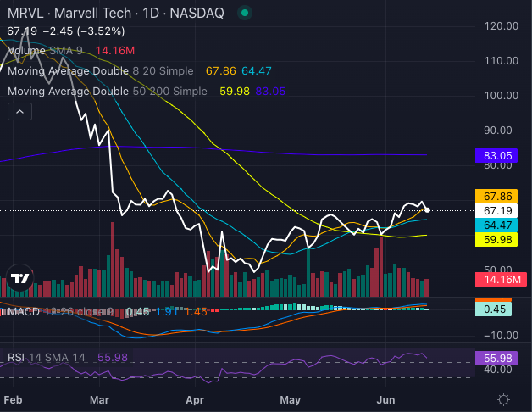Screen dimensions: 532x412
Task: Click the Feb label on time axis
Action: point(13,400)
